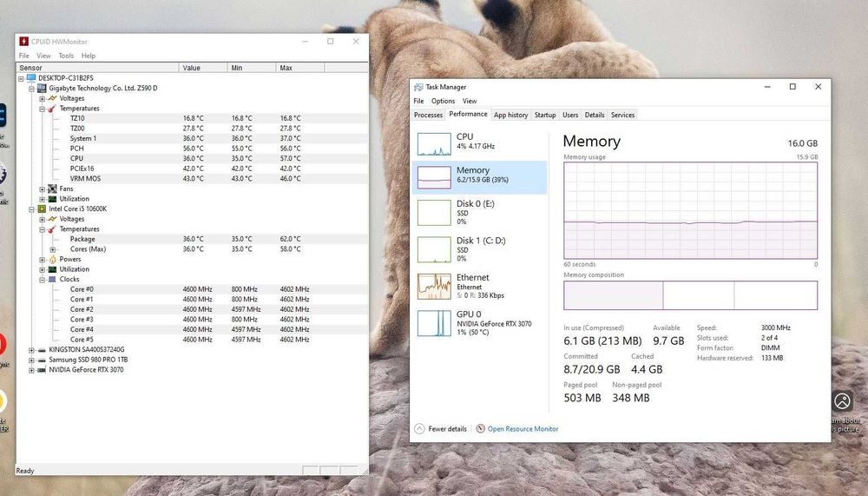Open Resource Monitor link
Image resolution: width=868 pixels, height=496 pixels.
click(523, 429)
